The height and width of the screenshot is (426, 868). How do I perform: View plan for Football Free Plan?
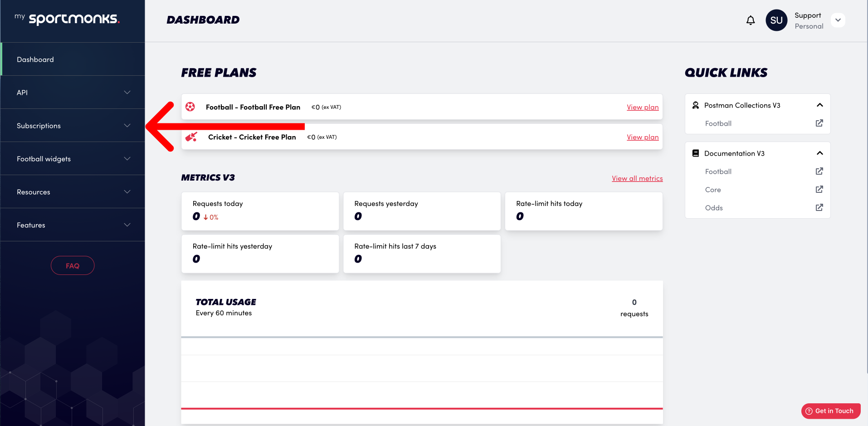pyautogui.click(x=643, y=107)
